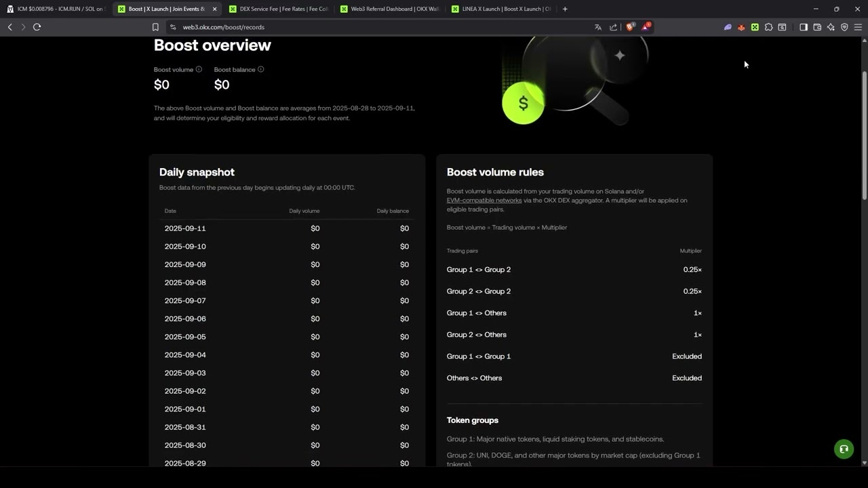Click the Group 1 <> Group 2 pair
The image size is (868, 488).
pyautogui.click(x=479, y=270)
